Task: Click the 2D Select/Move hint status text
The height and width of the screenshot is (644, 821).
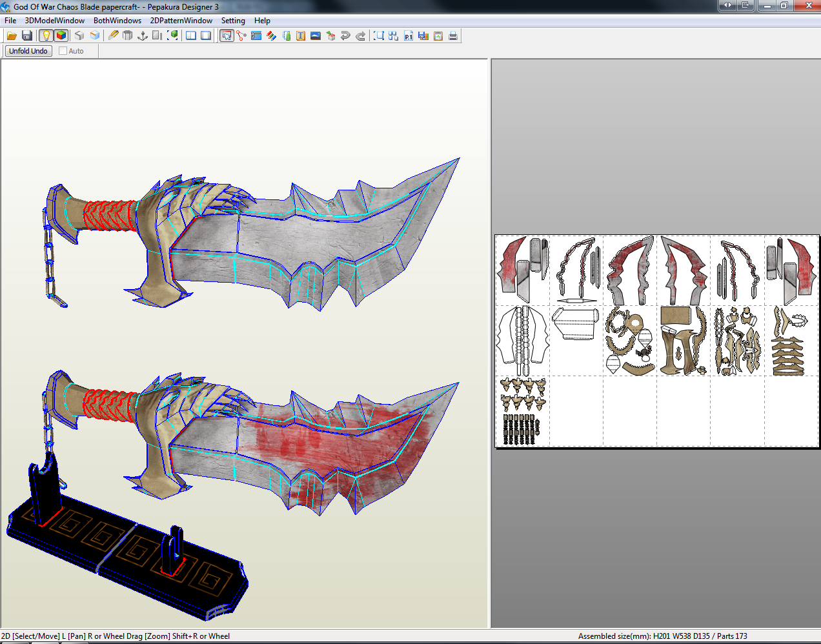Action: [116, 636]
